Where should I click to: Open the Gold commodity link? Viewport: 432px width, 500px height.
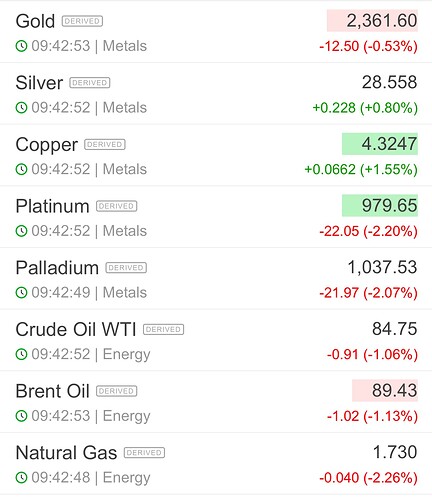(x=35, y=21)
